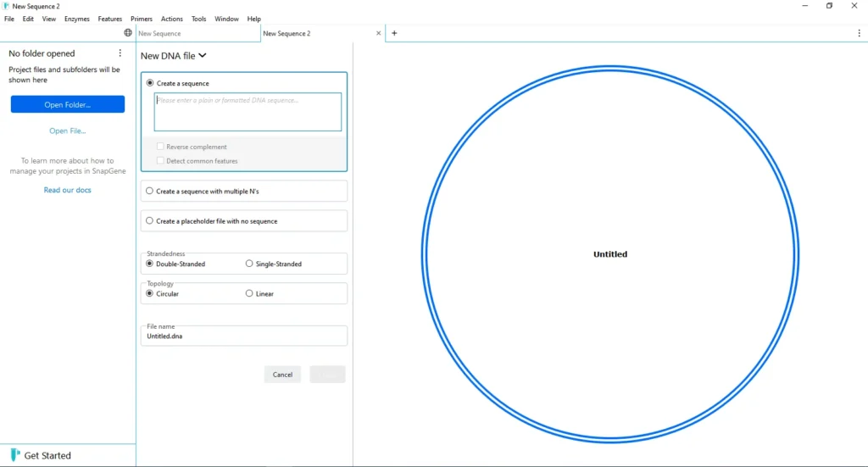Set topology to Linear
This screenshot has height=467, width=868.
[x=249, y=293]
